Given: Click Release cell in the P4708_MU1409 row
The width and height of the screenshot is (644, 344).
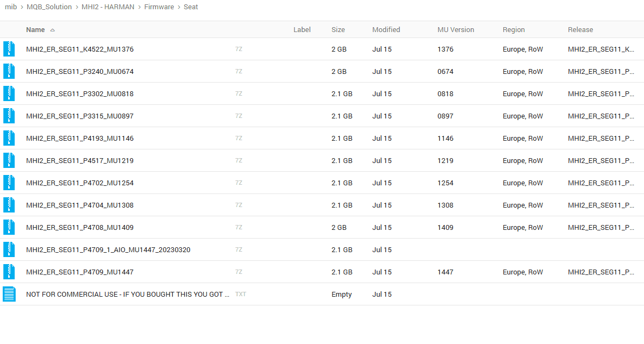Looking at the screenshot, I should click(601, 227).
